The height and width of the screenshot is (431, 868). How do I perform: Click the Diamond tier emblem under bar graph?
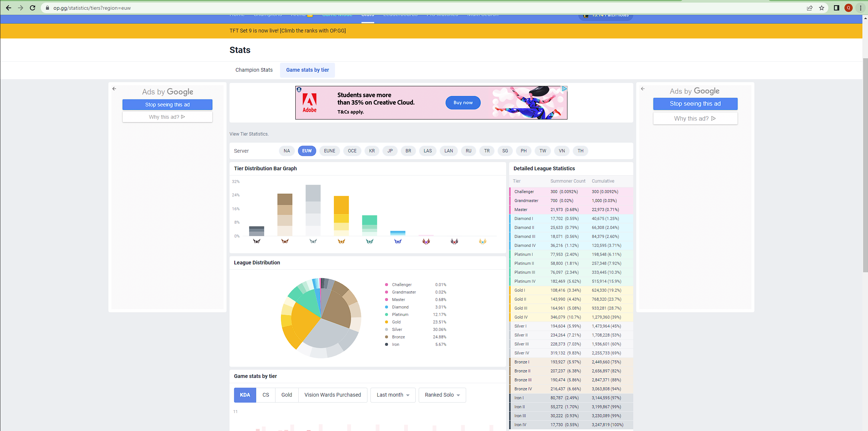pos(398,241)
